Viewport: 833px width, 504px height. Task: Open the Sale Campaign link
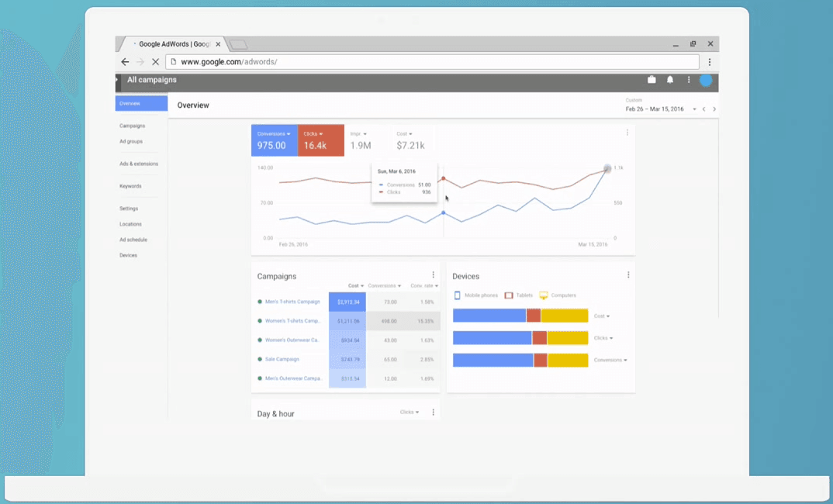pyautogui.click(x=282, y=359)
